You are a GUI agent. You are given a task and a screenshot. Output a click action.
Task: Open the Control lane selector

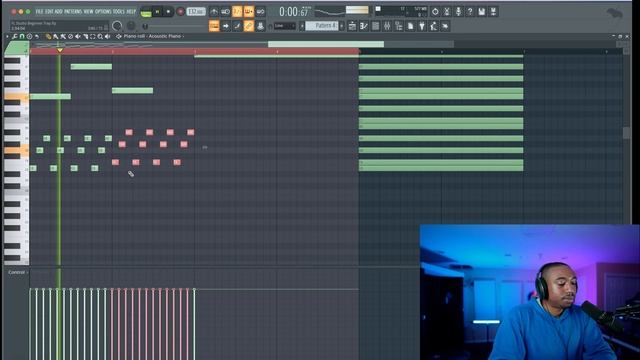18,272
